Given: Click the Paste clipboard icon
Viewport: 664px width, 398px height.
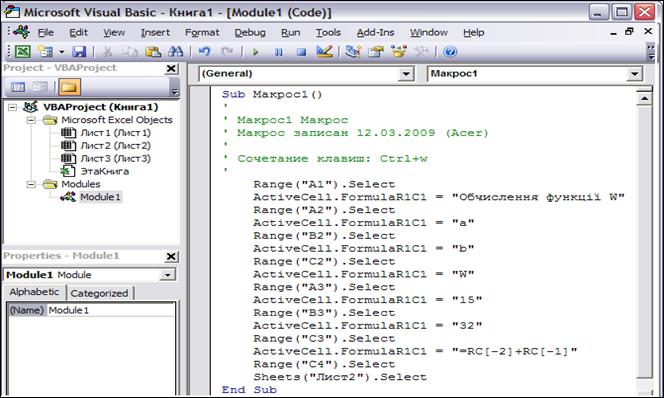Looking at the screenshot, I should point(153,52).
